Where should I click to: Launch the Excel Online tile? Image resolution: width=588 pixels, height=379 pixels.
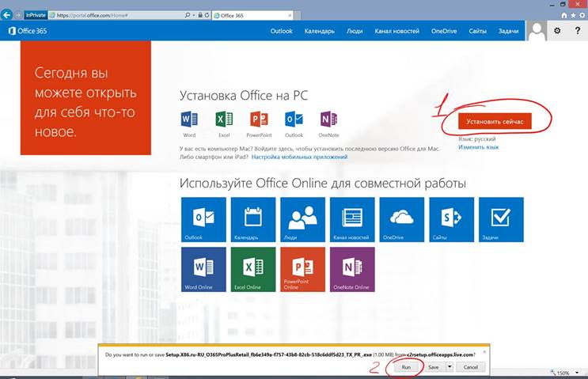253,269
